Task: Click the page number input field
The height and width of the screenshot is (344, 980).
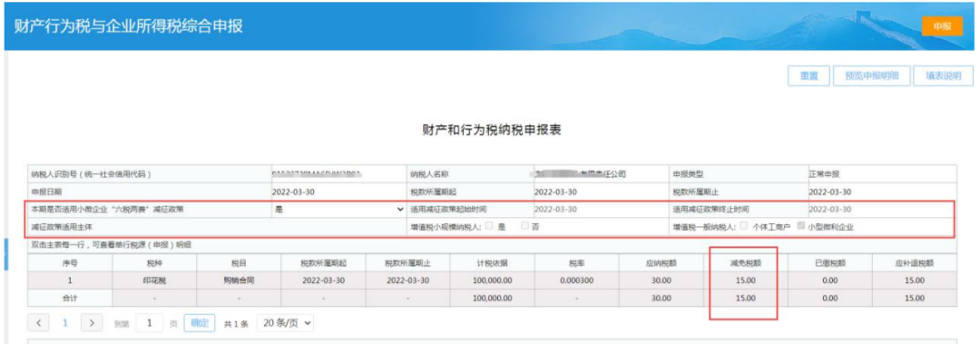Action: click(150, 323)
